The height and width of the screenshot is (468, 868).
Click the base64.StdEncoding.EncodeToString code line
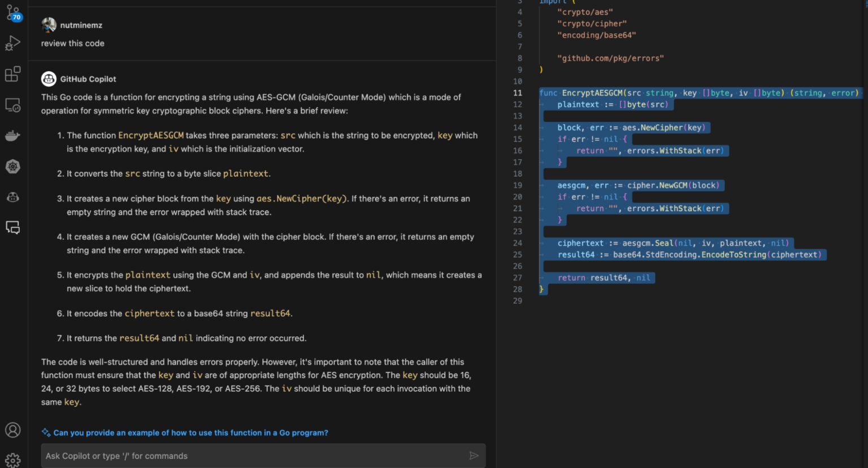pos(689,255)
